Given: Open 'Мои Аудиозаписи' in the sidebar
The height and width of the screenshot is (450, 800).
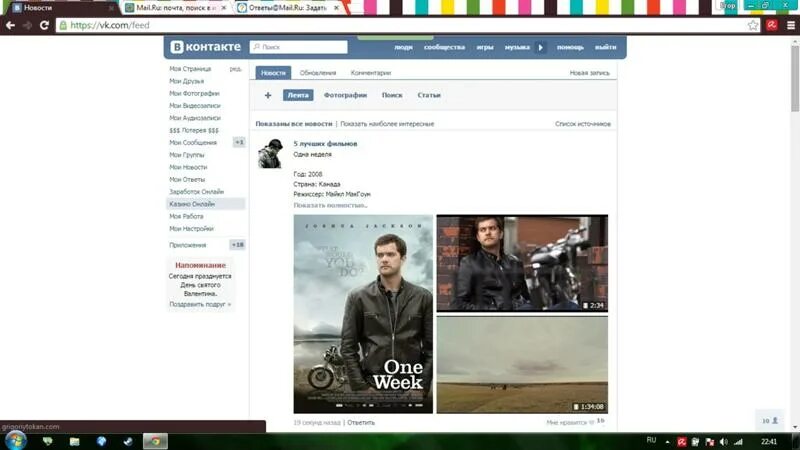Looking at the screenshot, I should click(x=195, y=118).
